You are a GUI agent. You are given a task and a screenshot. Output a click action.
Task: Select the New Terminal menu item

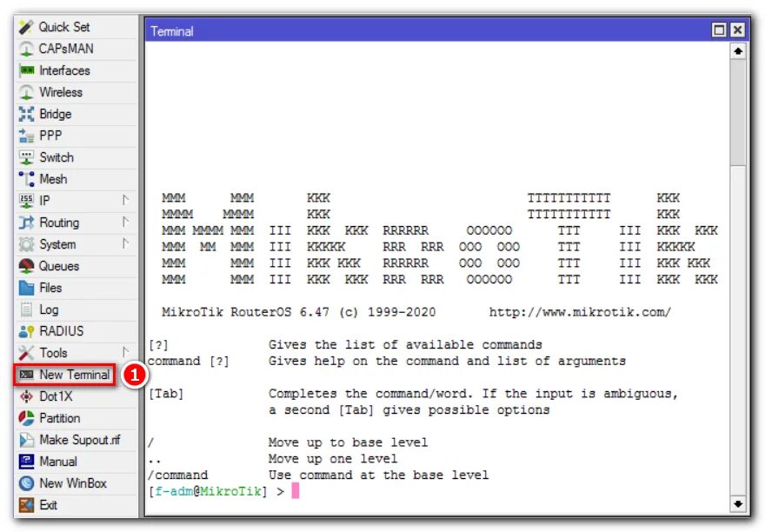pos(65,375)
